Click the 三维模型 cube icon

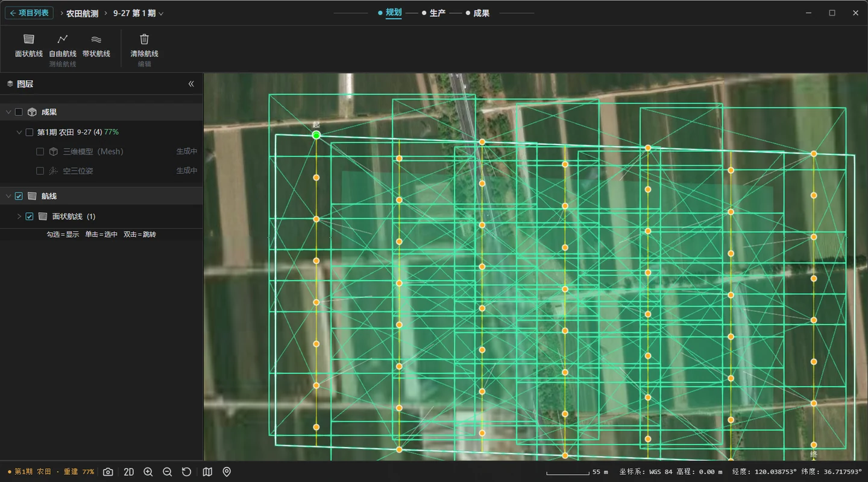point(54,151)
